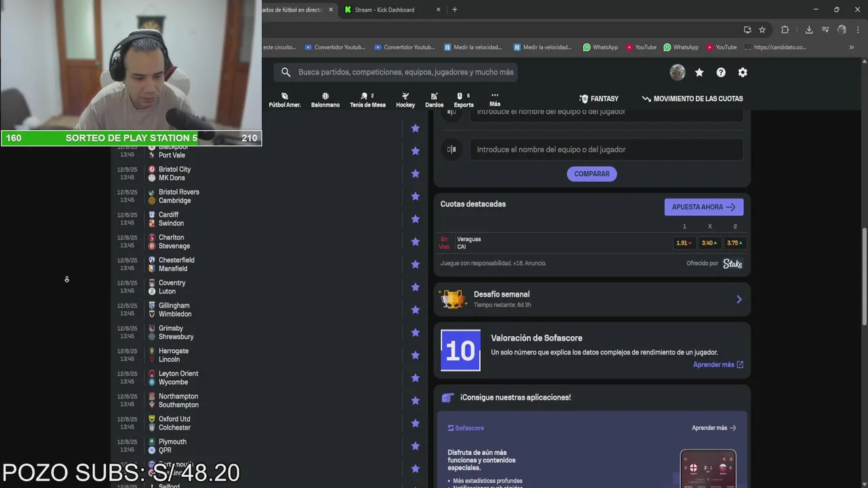
Task: Expand the Desafío semanal chevron
Action: click(x=739, y=299)
